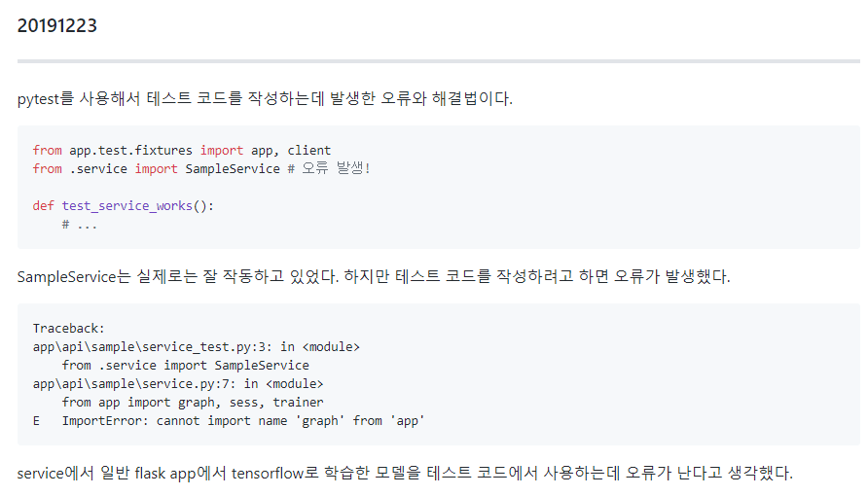This screenshot has width=868, height=496.
Task: Click the word pytest in the first paragraph
Action: coord(38,99)
